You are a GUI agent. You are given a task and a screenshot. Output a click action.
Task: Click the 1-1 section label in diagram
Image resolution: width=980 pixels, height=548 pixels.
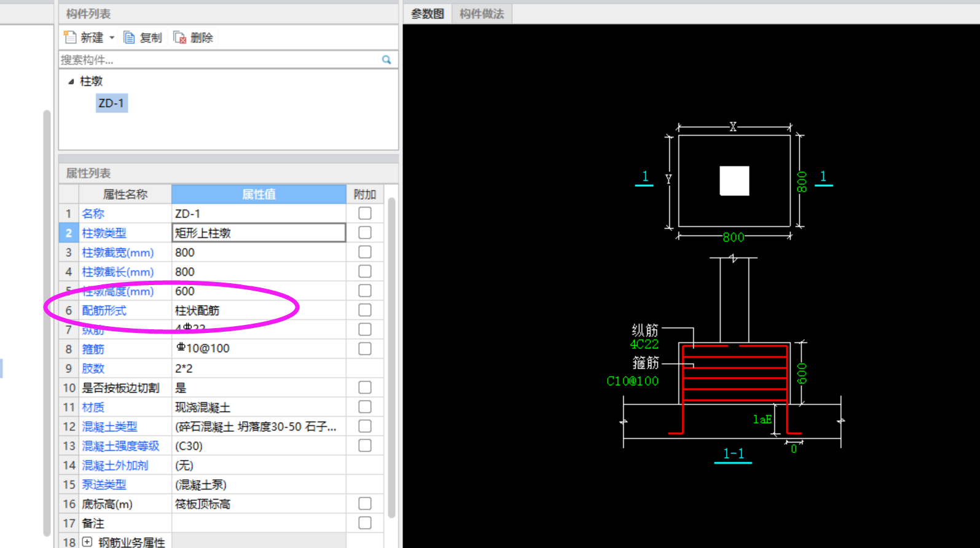(734, 454)
